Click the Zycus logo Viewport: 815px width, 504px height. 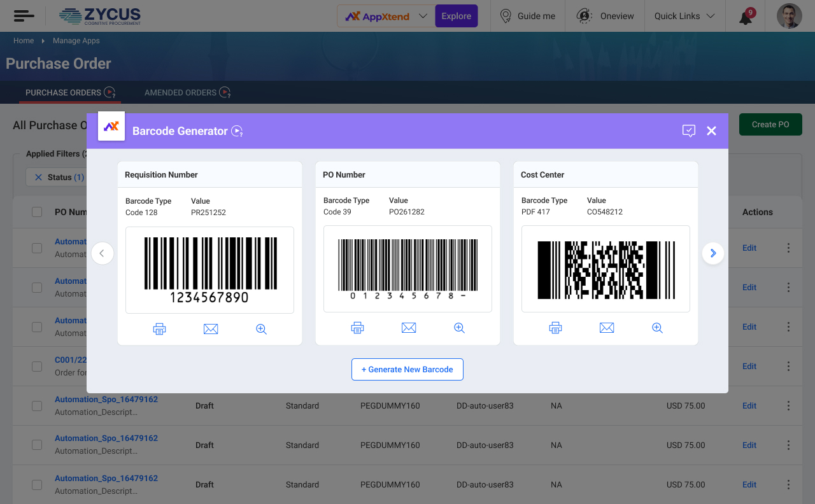click(100, 16)
